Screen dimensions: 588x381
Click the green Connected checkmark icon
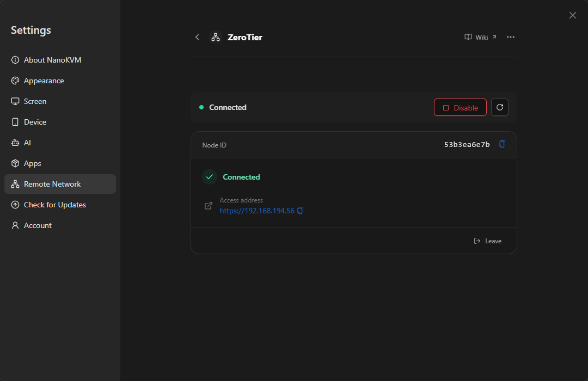coord(210,177)
